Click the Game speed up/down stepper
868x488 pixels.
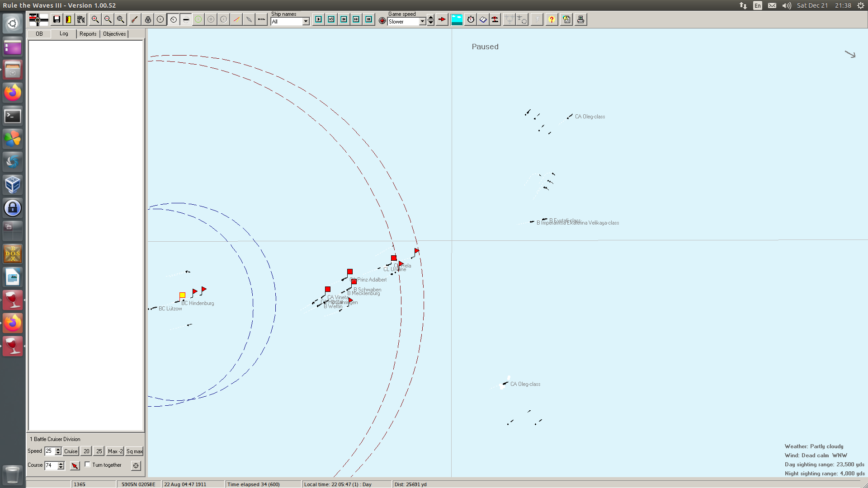point(431,20)
